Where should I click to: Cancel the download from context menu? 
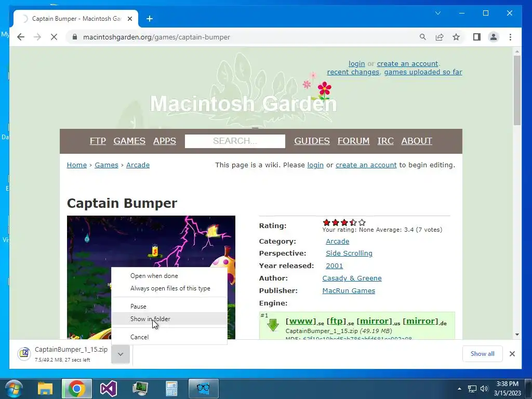point(169,337)
